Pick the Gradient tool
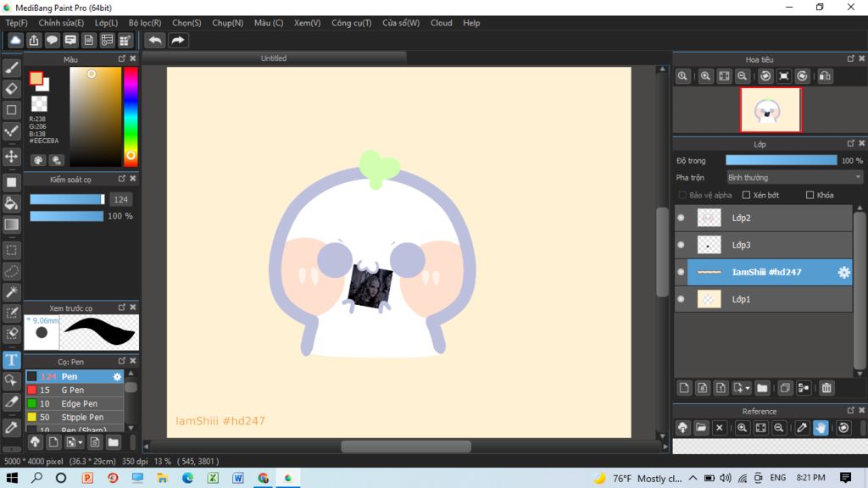 coord(12,224)
